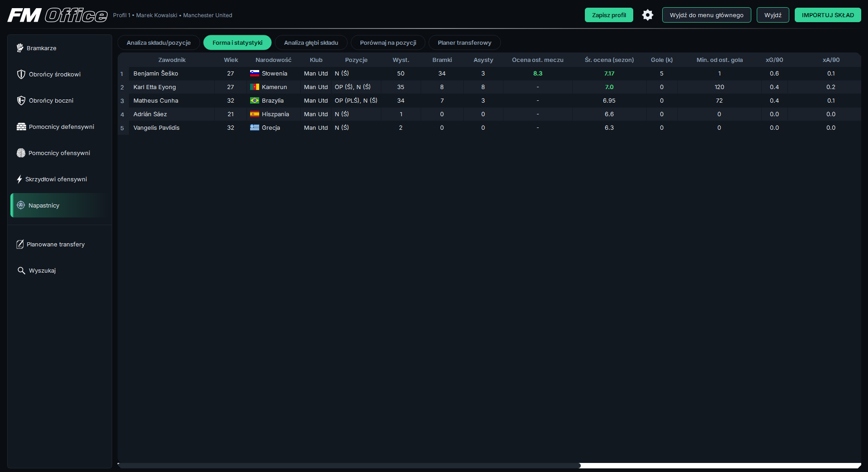Click the horizontal scrollbar below the table

pos(349,465)
